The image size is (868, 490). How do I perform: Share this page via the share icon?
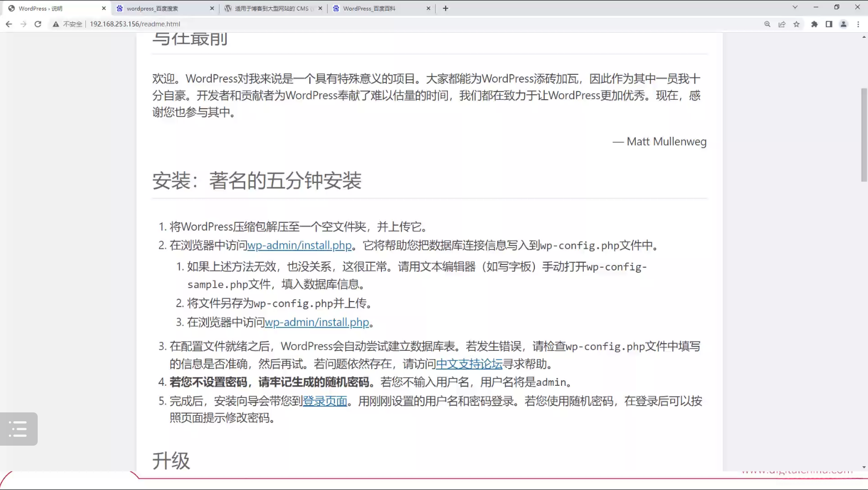(x=782, y=24)
